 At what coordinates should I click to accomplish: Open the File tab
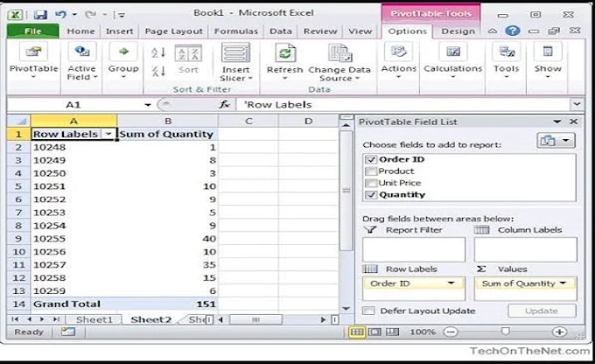[33, 31]
